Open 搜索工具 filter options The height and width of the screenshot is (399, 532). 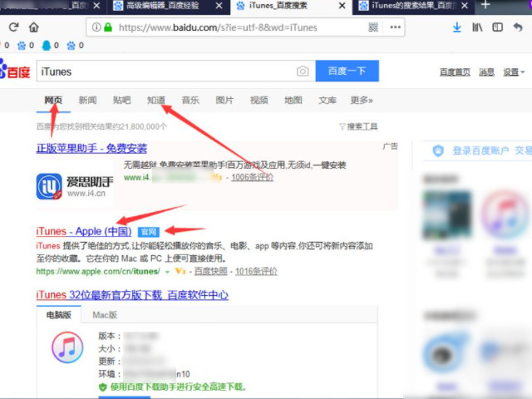tap(358, 126)
